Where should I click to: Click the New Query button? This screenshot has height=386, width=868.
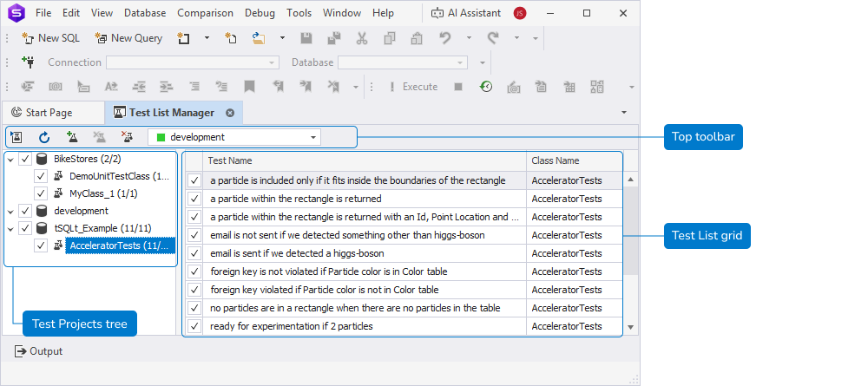[x=128, y=38]
